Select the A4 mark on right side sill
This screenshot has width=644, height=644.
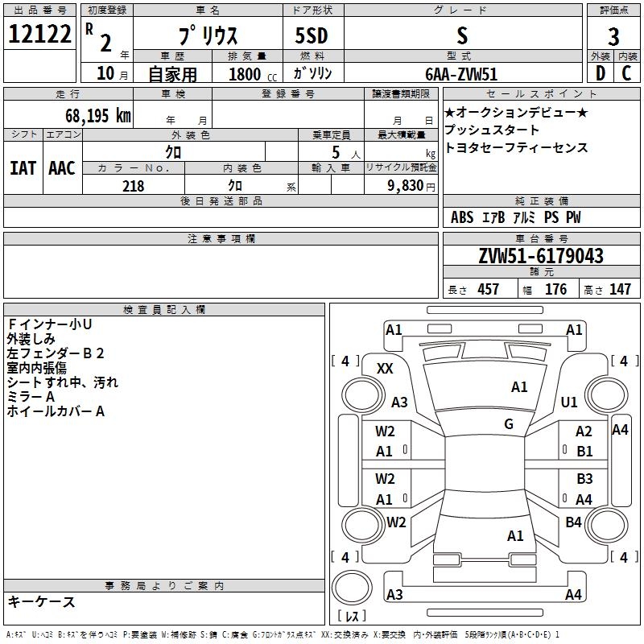(x=620, y=430)
